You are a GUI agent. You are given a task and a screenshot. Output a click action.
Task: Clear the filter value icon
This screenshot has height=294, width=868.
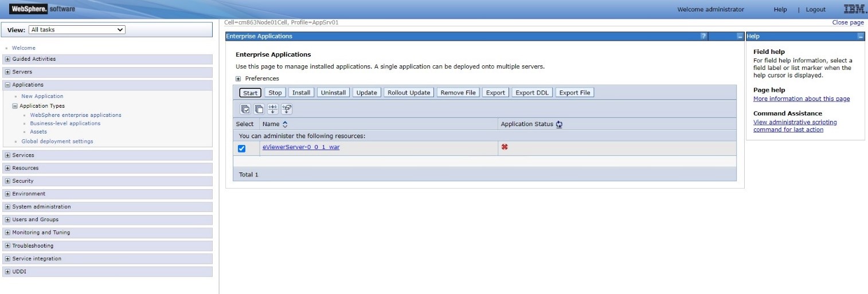(287, 109)
